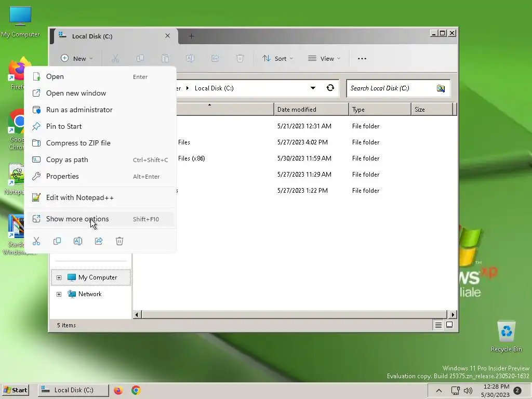532x399 pixels.
Task: Click the search magnifier icon in the search box
Action: pos(441,88)
